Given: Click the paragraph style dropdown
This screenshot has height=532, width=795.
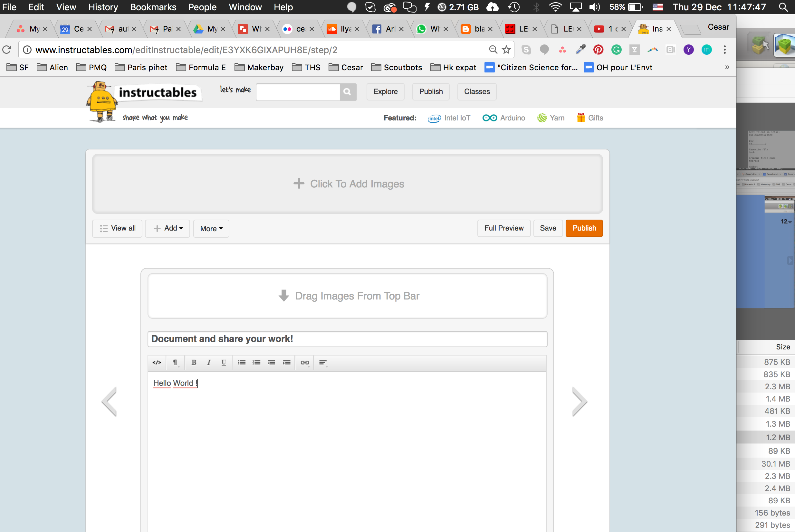Looking at the screenshot, I should (x=175, y=362).
